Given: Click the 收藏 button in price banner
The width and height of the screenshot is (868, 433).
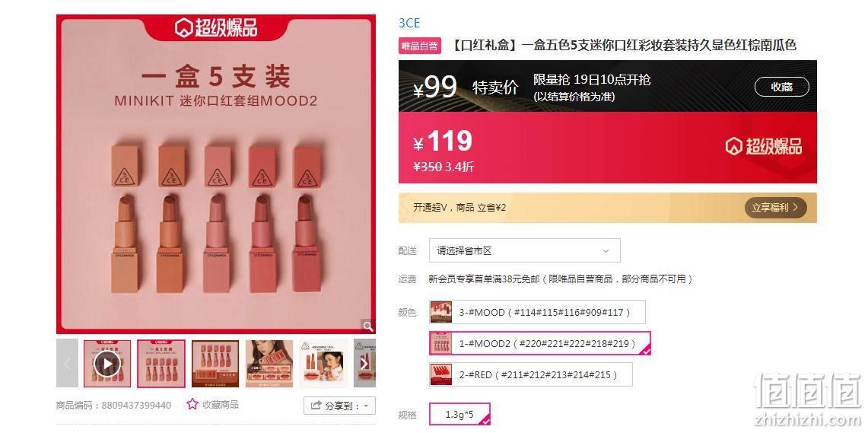Looking at the screenshot, I should 781,87.
